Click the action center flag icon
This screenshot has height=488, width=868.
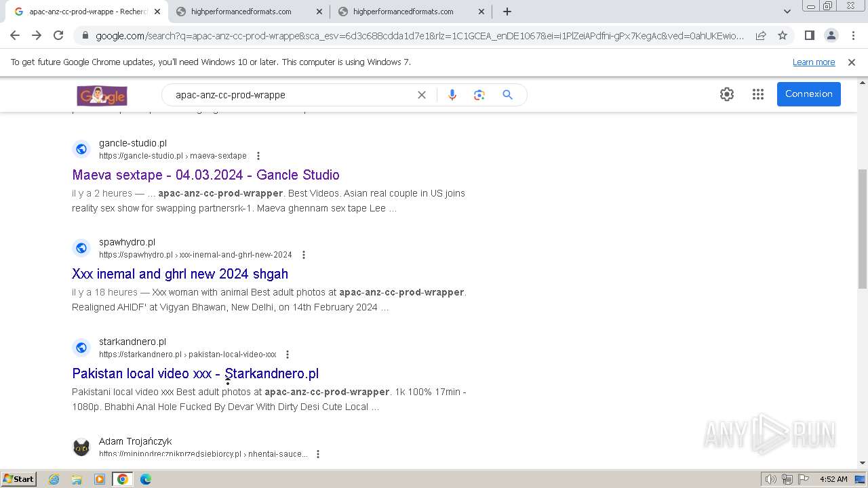(x=804, y=479)
